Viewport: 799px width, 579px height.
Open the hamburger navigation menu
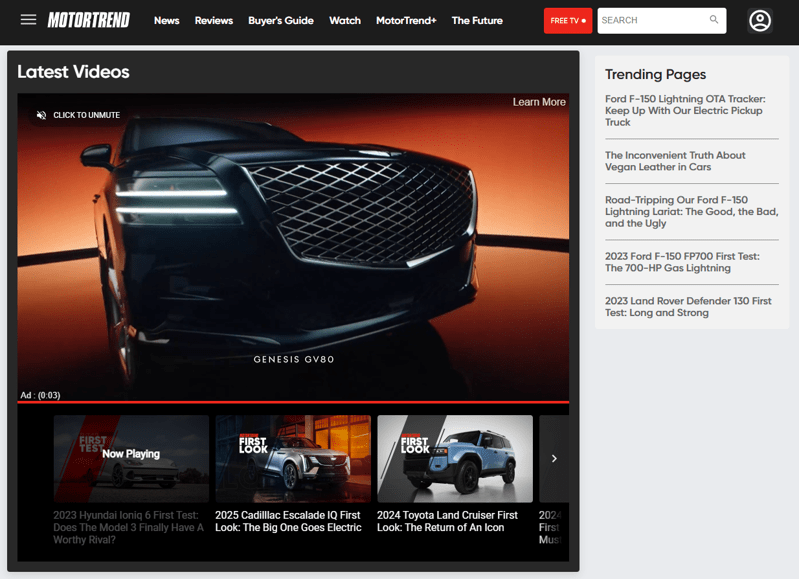[29, 20]
